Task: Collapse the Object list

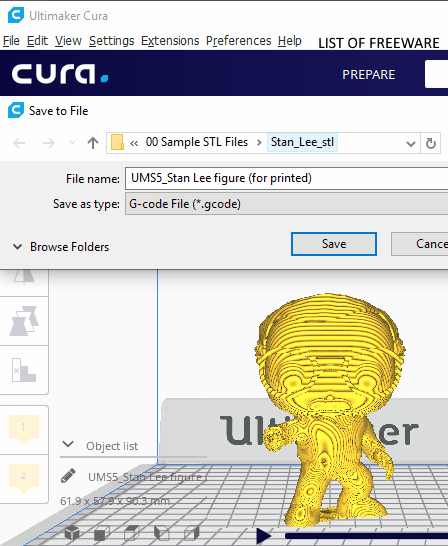Action: [68, 445]
